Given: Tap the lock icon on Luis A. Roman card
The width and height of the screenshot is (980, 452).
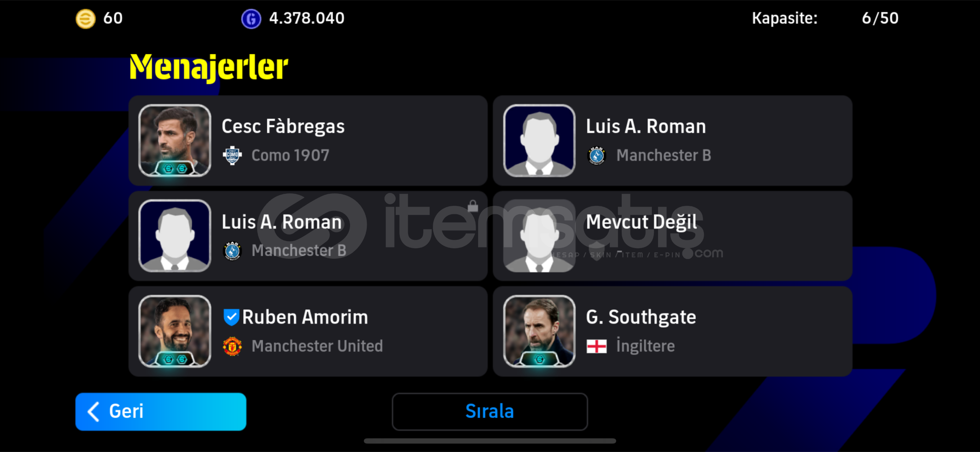Looking at the screenshot, I should (473, 206).
